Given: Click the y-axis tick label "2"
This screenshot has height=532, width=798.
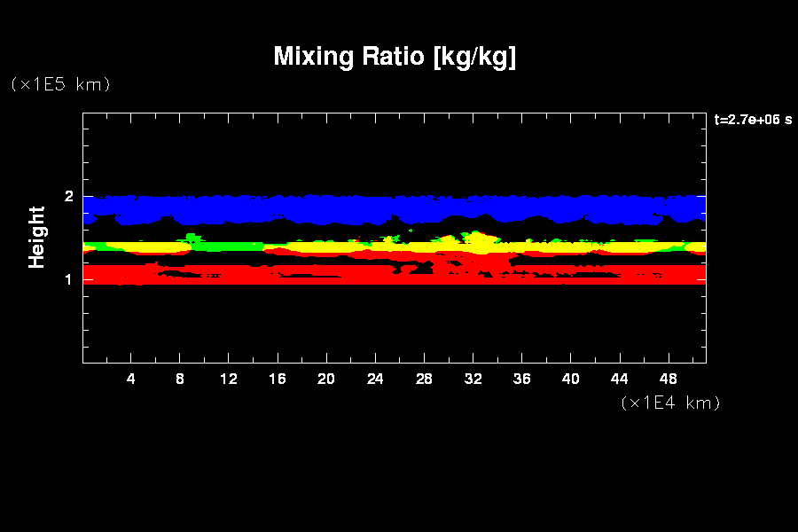Looking at the screenshot, I should (69, 196).
